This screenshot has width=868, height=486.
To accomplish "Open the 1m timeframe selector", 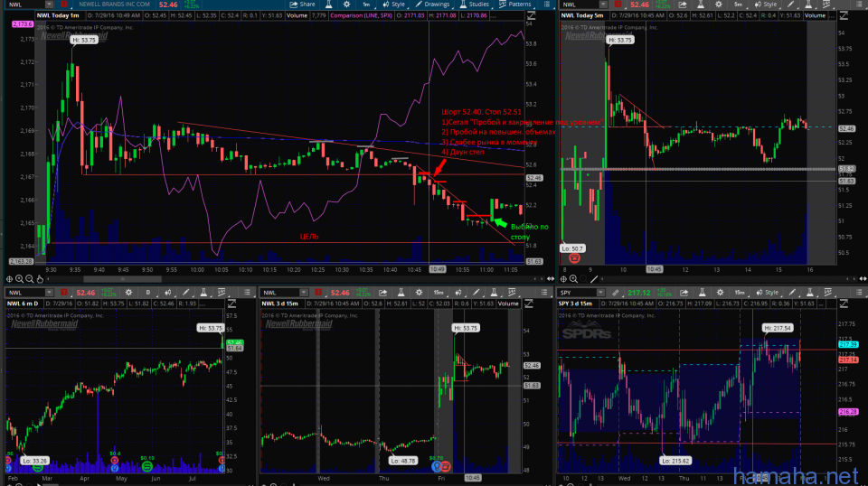I will point(366,5).
